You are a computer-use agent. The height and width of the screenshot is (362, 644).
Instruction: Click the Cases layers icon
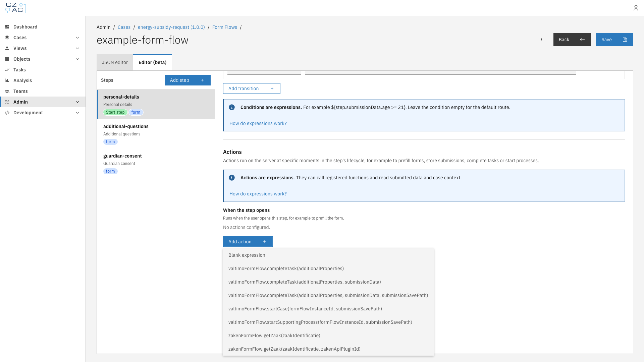7,38
